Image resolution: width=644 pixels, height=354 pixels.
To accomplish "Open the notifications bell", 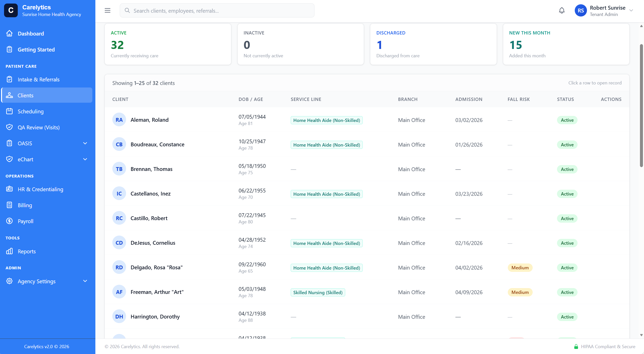I will [562, 10].
